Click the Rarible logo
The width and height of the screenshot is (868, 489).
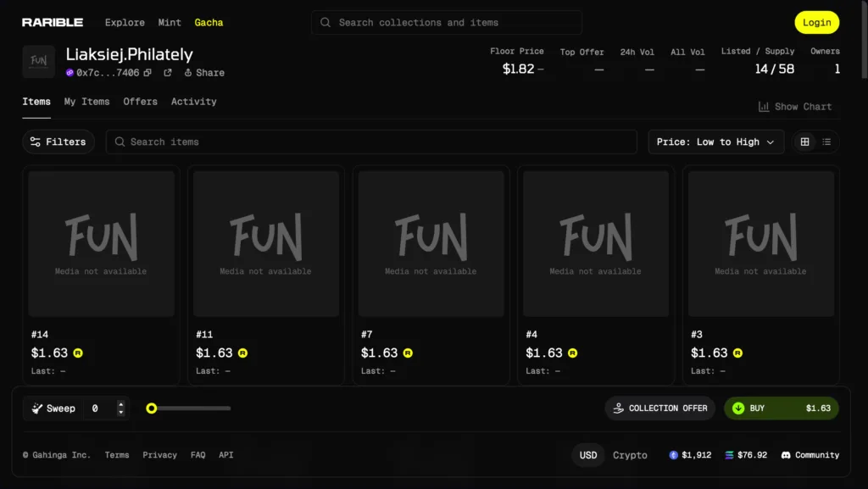pos(53,23)
